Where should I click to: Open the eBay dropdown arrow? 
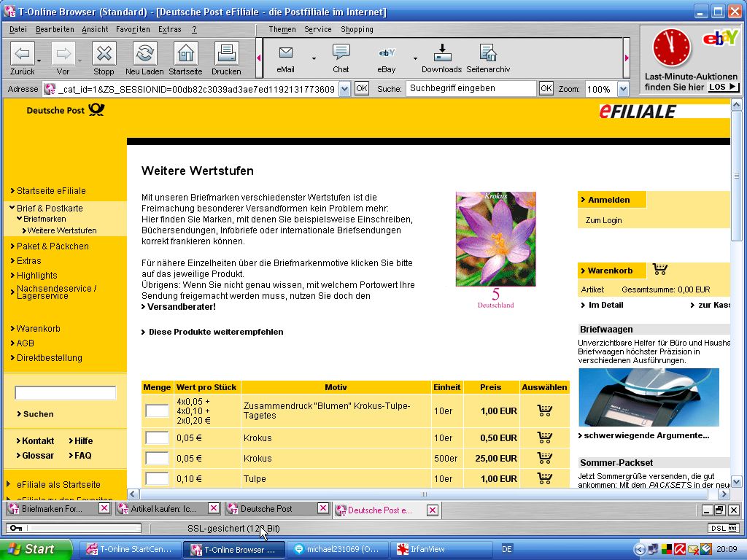click(415, 58)
